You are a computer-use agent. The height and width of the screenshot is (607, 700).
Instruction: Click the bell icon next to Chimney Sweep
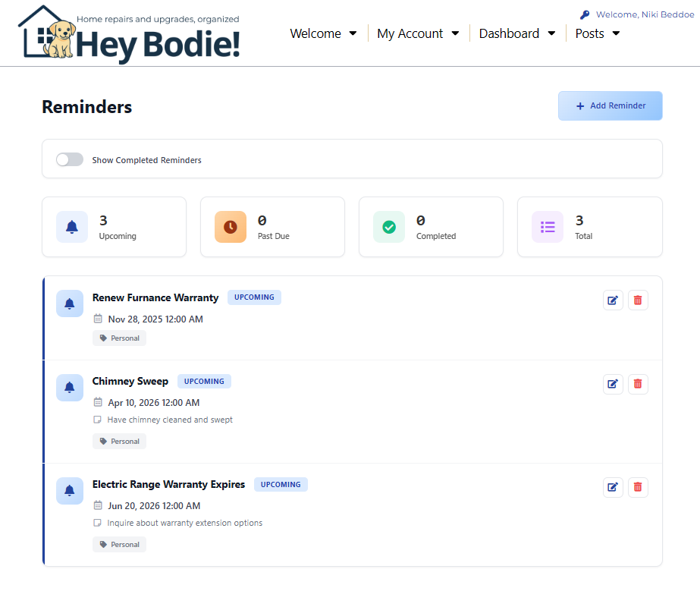[x=70, y=388]
